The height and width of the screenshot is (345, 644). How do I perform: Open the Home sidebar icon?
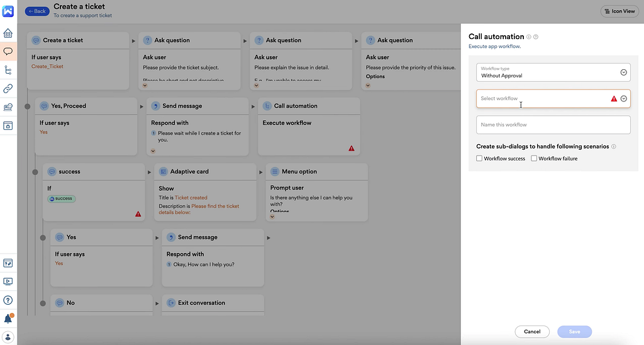pos(8,33)
